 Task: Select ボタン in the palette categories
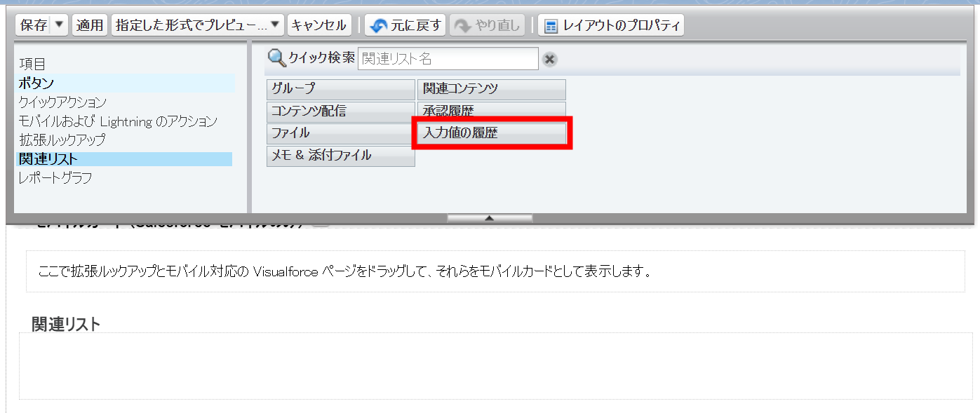[x=36, y=83]
